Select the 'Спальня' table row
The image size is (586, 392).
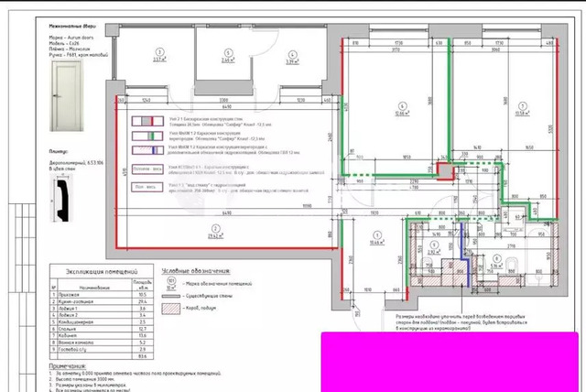(102, 329)
